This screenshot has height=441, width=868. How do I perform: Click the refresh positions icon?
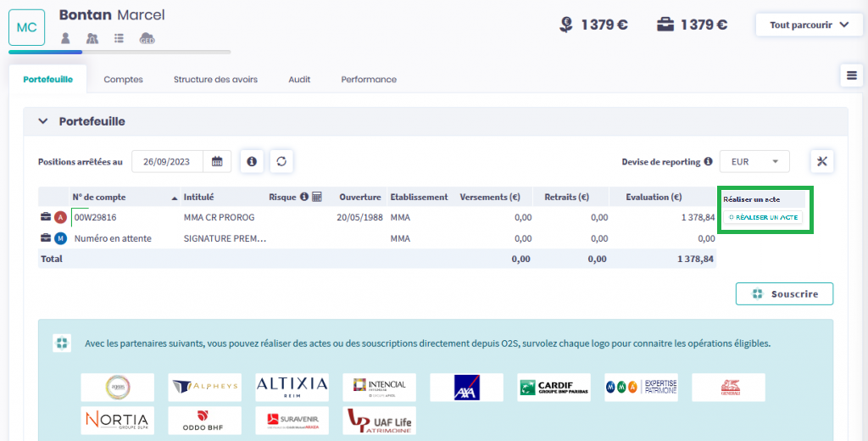pyautogui.click(x=281, y=161)
